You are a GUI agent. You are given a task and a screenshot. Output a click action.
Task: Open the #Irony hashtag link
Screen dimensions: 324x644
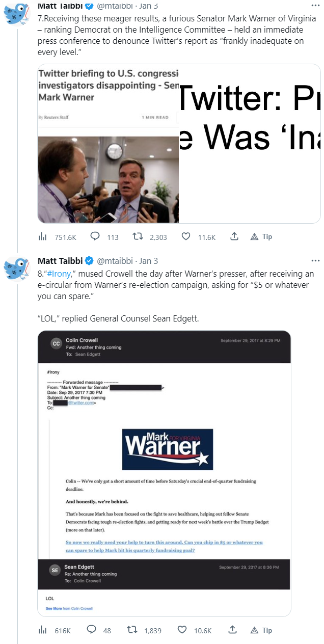coord(59,274)
